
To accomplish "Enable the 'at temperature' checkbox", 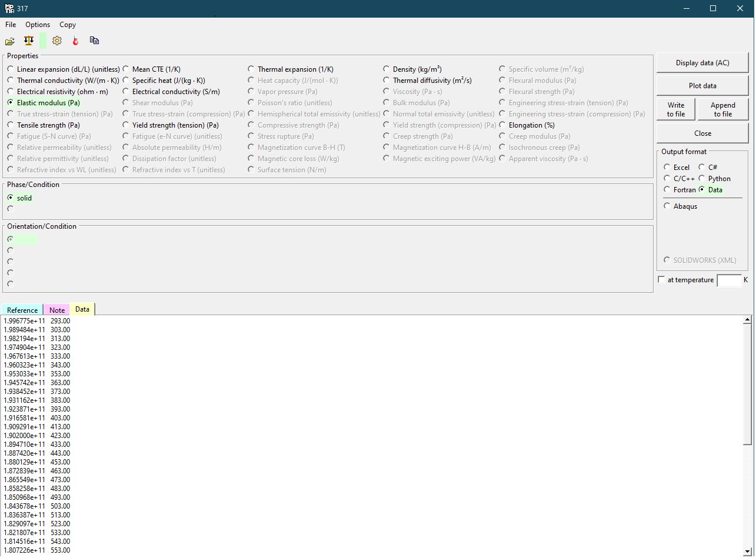I will 661,280.
